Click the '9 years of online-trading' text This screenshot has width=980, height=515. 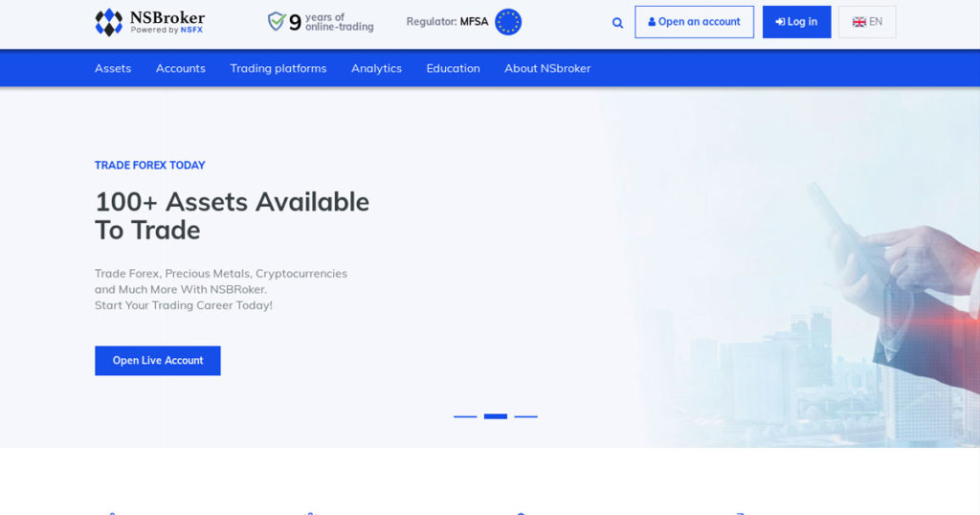[x=331, y=22]
